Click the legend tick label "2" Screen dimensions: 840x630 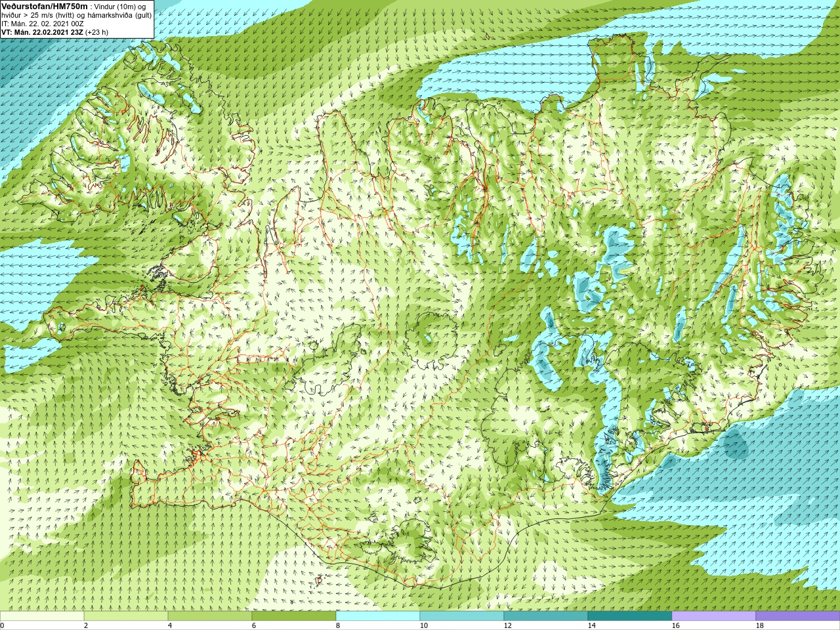pos(86,626)
